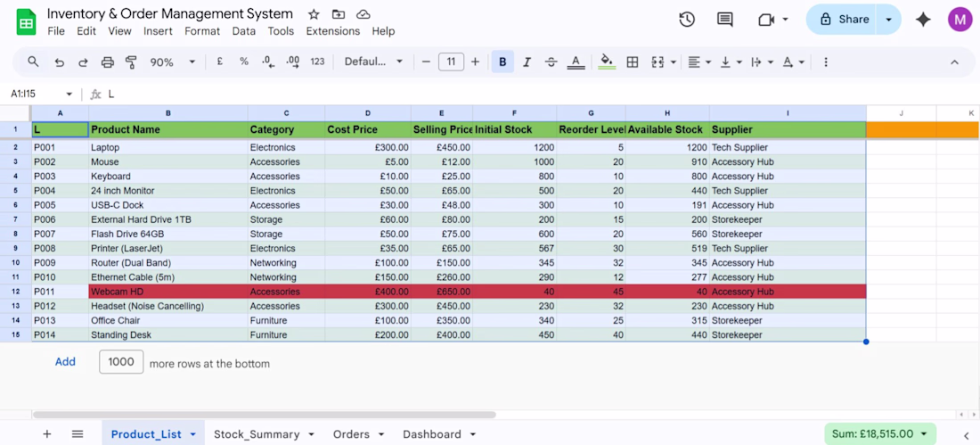980x445 pixels.
Task: Click the Undo arrow icon
Action: click(59, 62)
